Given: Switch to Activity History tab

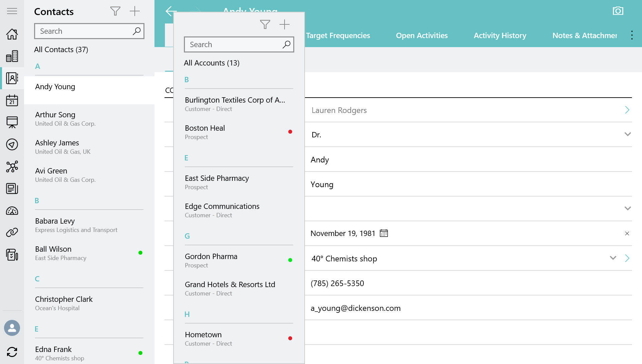Looking at the screenshot, I should [500, 35].
